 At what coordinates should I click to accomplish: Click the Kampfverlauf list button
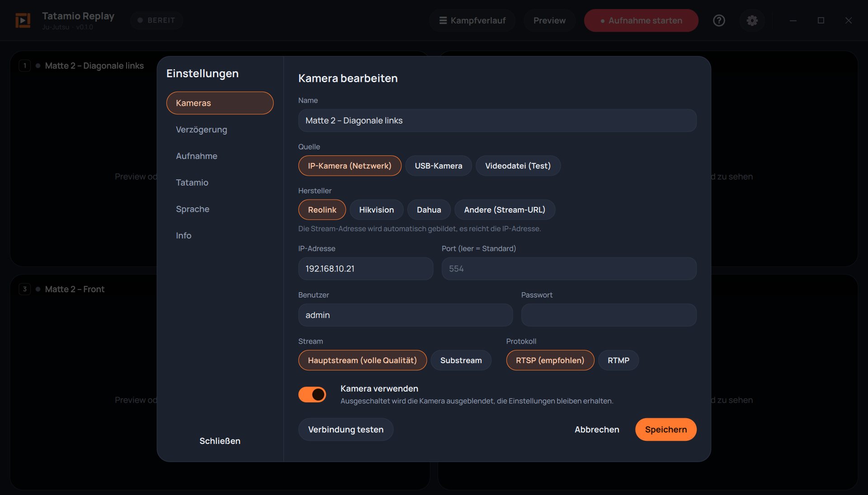pyautogui.click(x=472, y=20)
